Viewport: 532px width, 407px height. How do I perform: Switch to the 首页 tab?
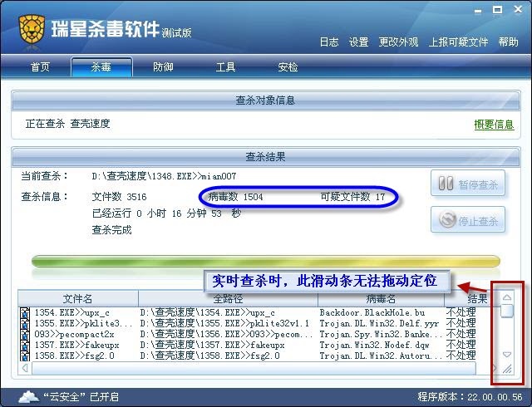click(x=40, y=66)
